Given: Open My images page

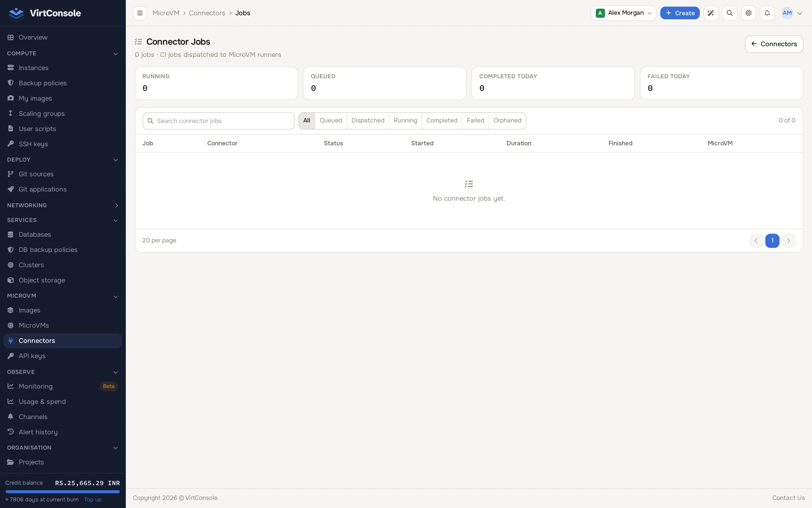Looking at the screenshot, I should (62, 99).
